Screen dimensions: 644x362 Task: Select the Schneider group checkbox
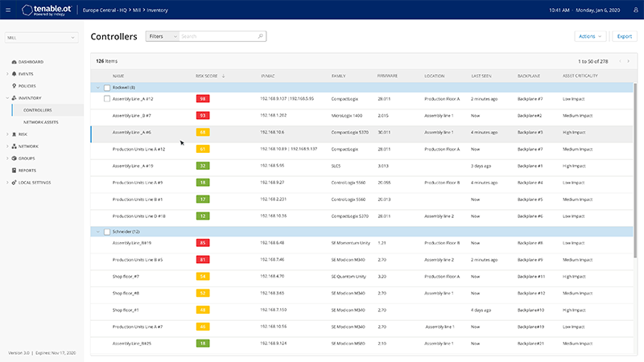[x=107, y=232]
